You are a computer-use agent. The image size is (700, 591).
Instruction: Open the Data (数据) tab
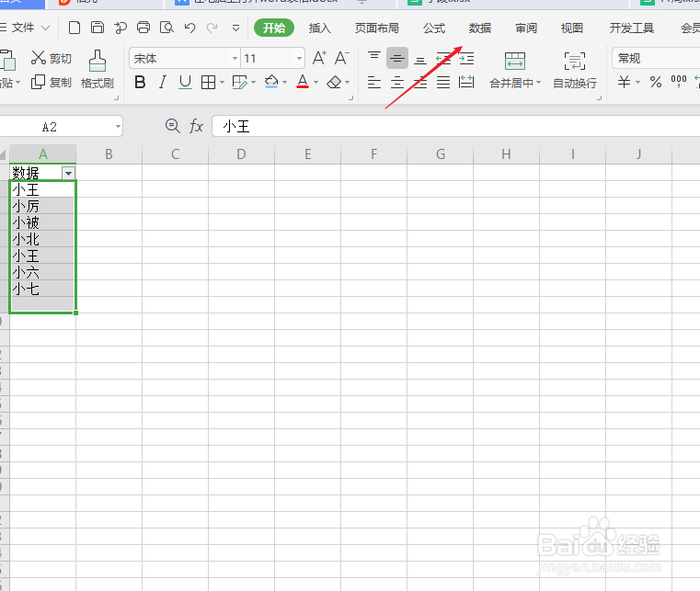tap(480, 28)
